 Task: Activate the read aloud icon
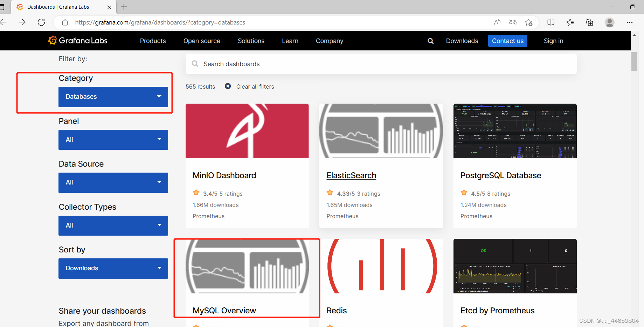[497, 22]
